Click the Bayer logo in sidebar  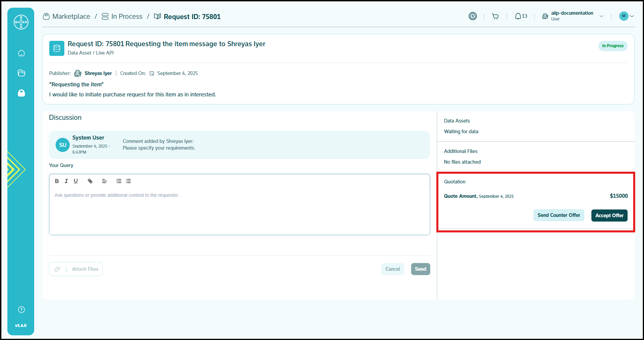pyautogui.click(x=21, y=22)
